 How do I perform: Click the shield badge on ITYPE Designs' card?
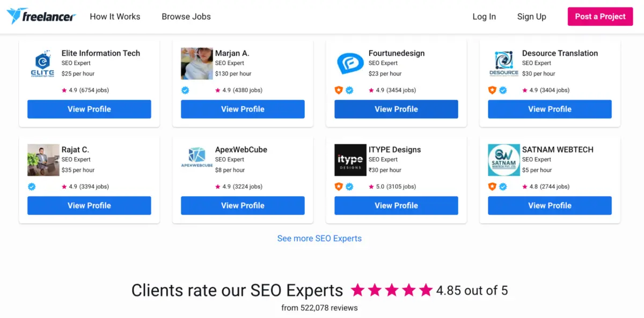pos(339,187)
